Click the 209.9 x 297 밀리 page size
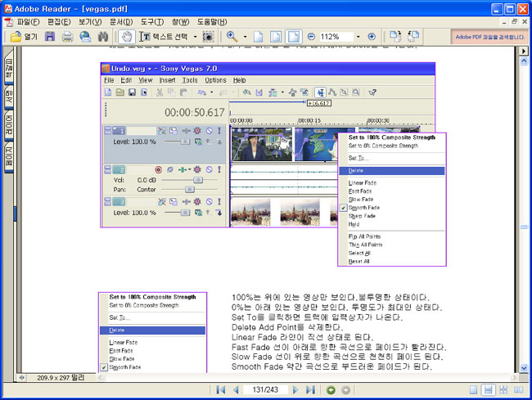 (61, 378)
